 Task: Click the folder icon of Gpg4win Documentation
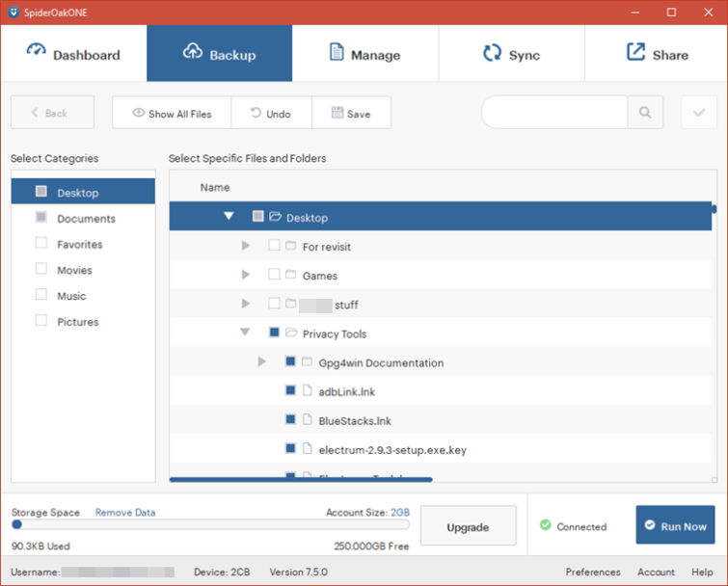click(307, 361)
